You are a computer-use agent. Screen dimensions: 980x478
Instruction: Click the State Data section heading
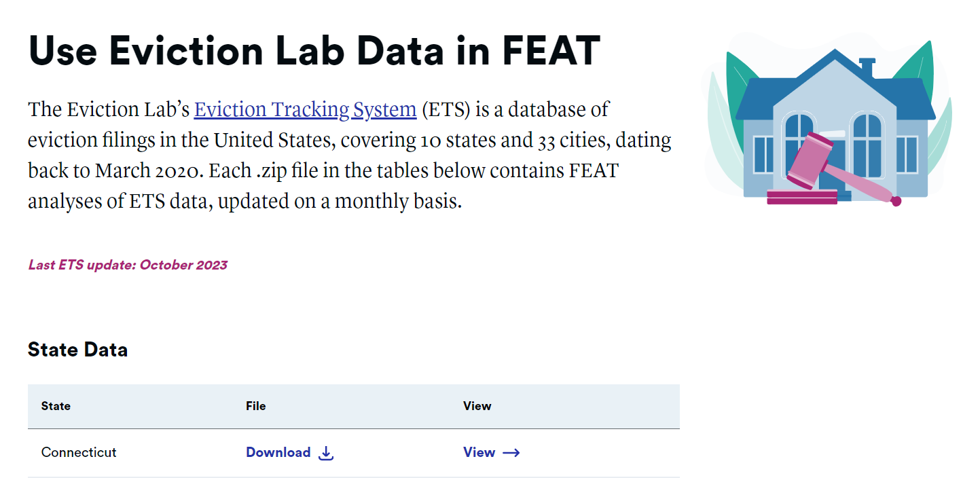pyautogui.click(x=77, y=350)
